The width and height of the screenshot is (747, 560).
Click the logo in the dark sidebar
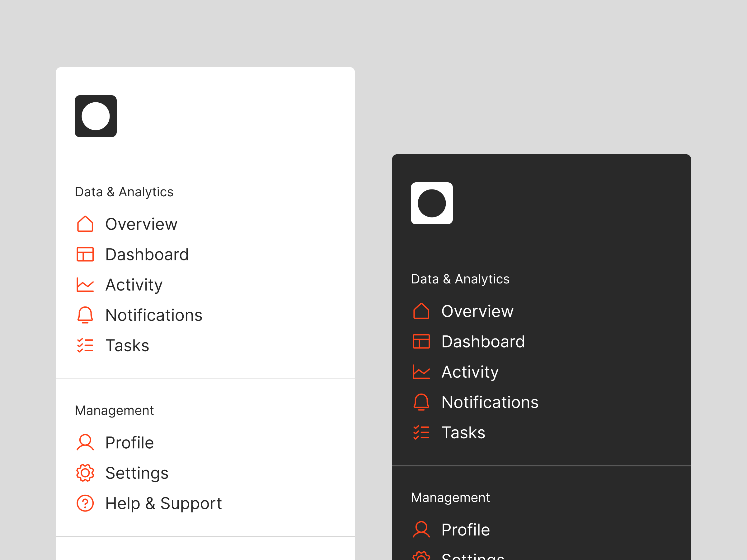(x=432, y=203)
